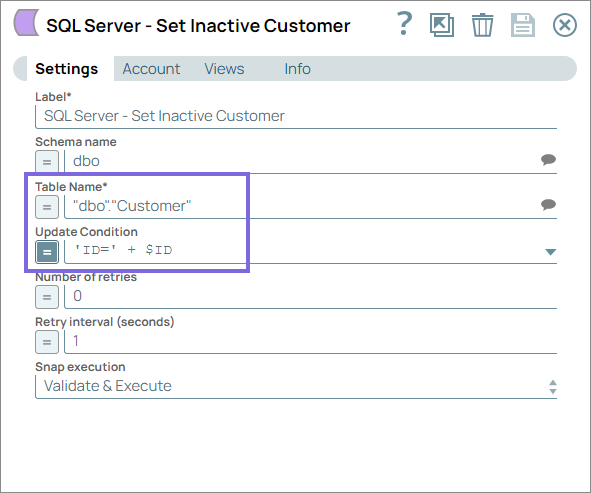Delete snap using trash icon
This screenshot has height=493, width=591.
[482, 25]
